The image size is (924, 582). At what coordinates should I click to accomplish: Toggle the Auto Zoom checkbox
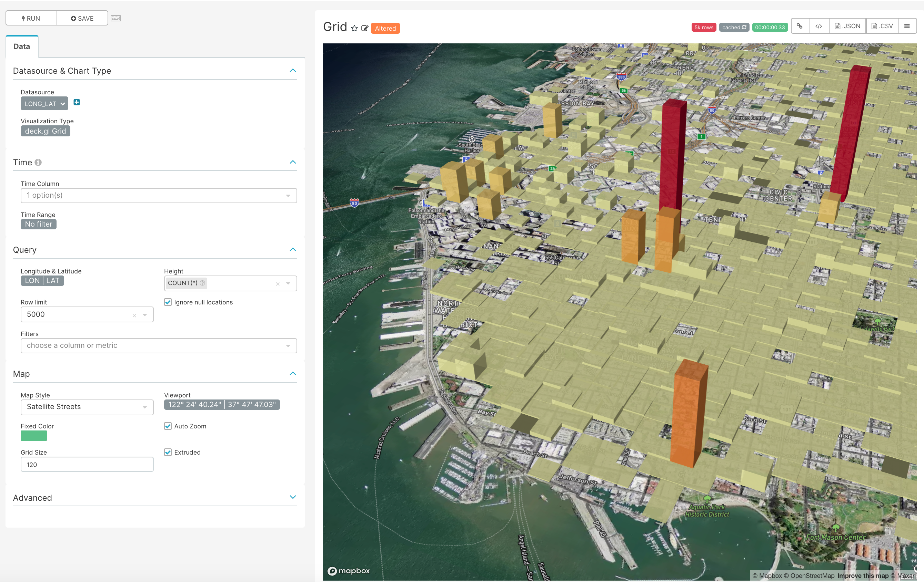pyautogui.click(x=168, y=426)
